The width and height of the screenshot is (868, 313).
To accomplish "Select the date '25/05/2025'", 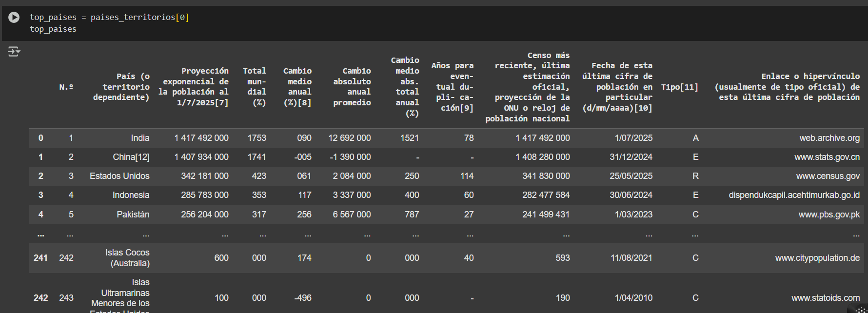I will point(631,176).
